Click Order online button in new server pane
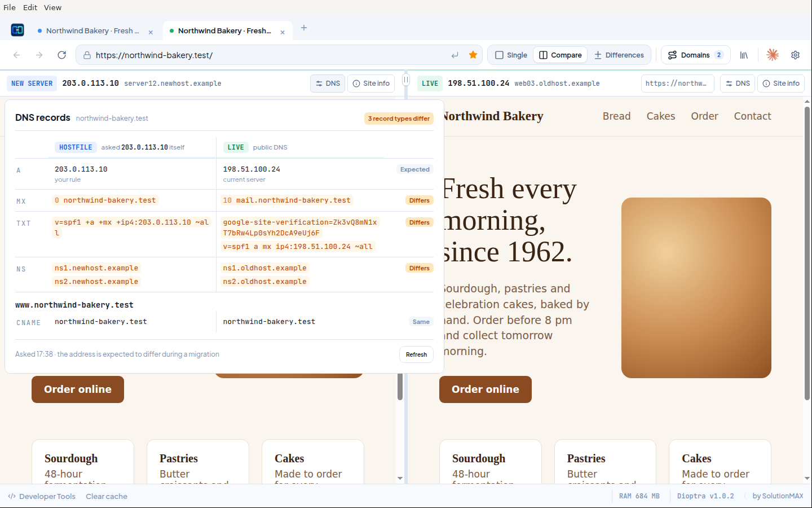This screenshot has width=812, height=508. coord(78,389)
